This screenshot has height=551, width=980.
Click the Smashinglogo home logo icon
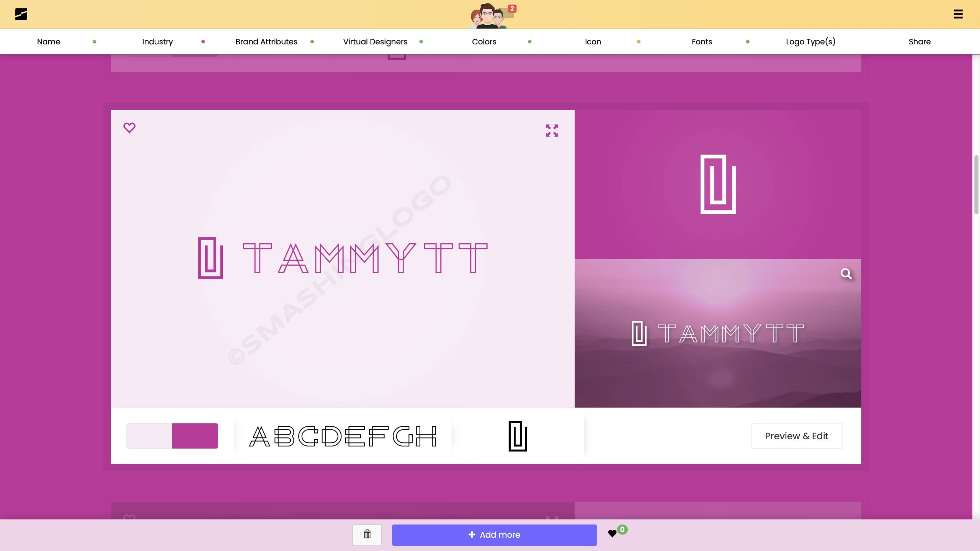tap(21, 14)
